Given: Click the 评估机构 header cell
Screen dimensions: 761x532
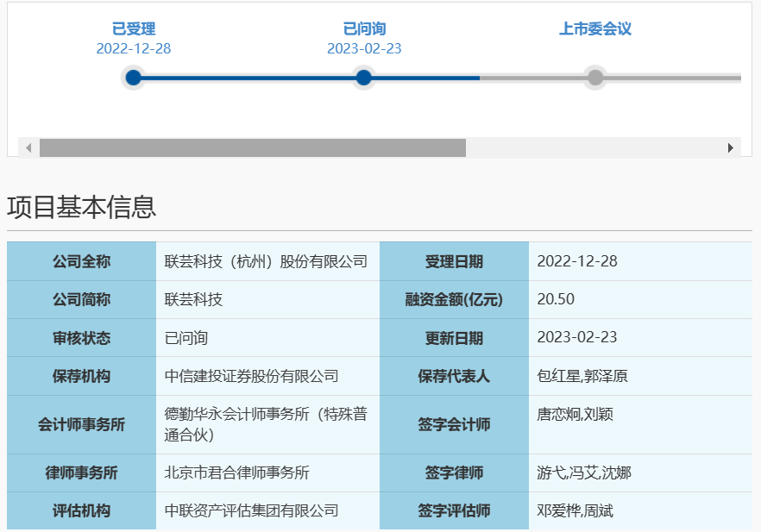Looking at the screenshot, I should coord(81,510).
